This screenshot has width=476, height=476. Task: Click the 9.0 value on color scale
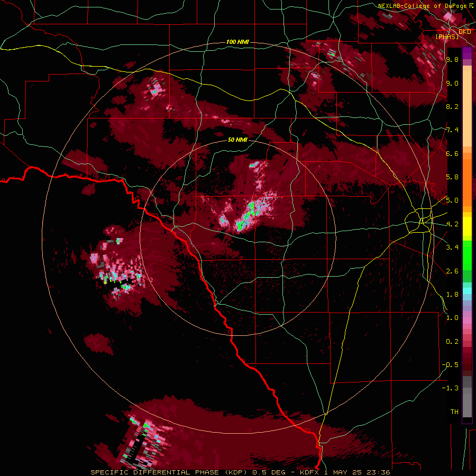(x=452, y=83)
